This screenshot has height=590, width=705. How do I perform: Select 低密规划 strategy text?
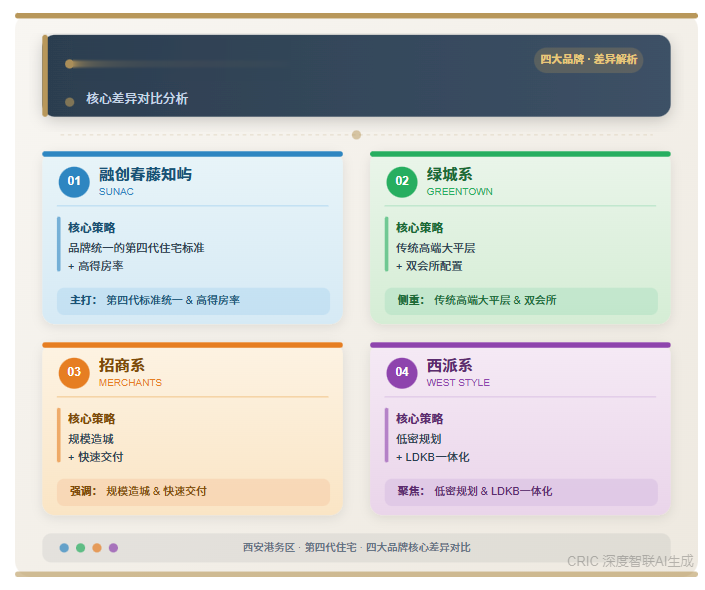(x=419, y=439)
